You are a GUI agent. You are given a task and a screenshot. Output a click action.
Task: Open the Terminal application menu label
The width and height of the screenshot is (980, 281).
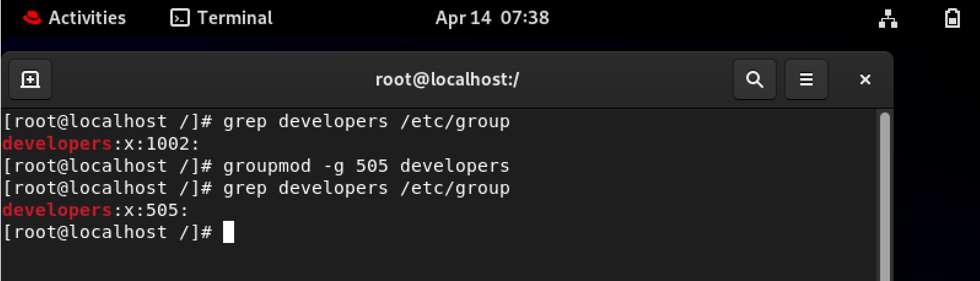pyautogui.click(x=235, y=18)
